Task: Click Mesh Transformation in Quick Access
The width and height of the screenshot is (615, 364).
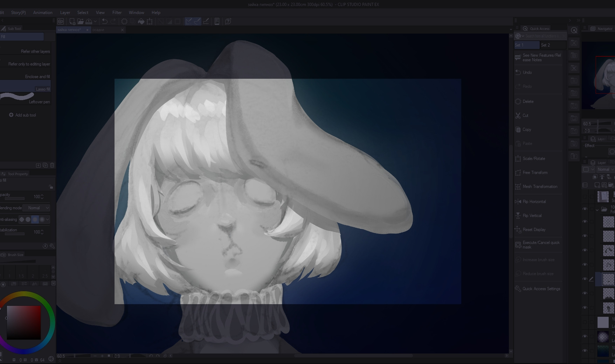Action: point(538,187)
